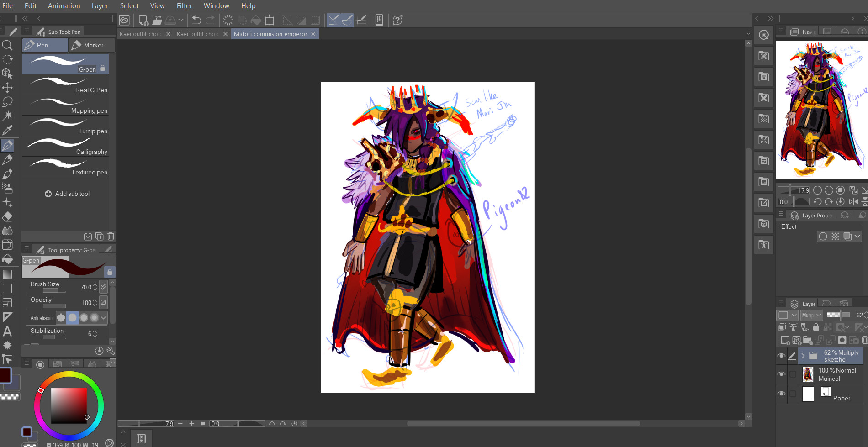Open the dropdown beside the Save icon

180,20
